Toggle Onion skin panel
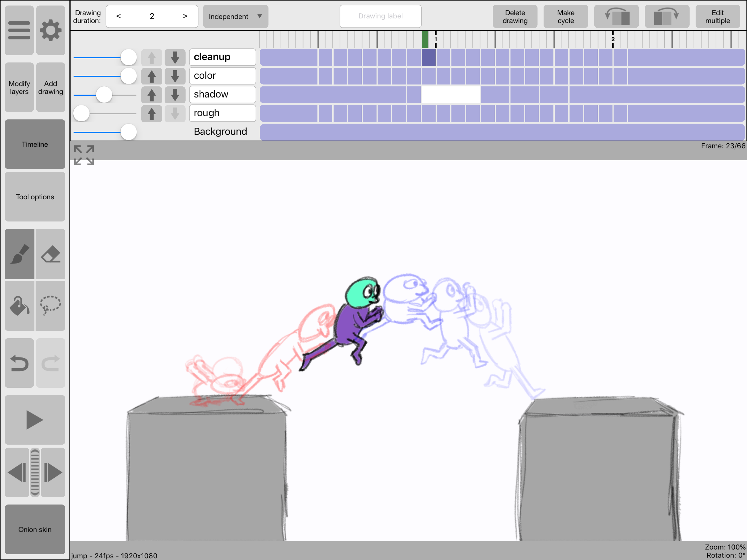 [35, 528]
